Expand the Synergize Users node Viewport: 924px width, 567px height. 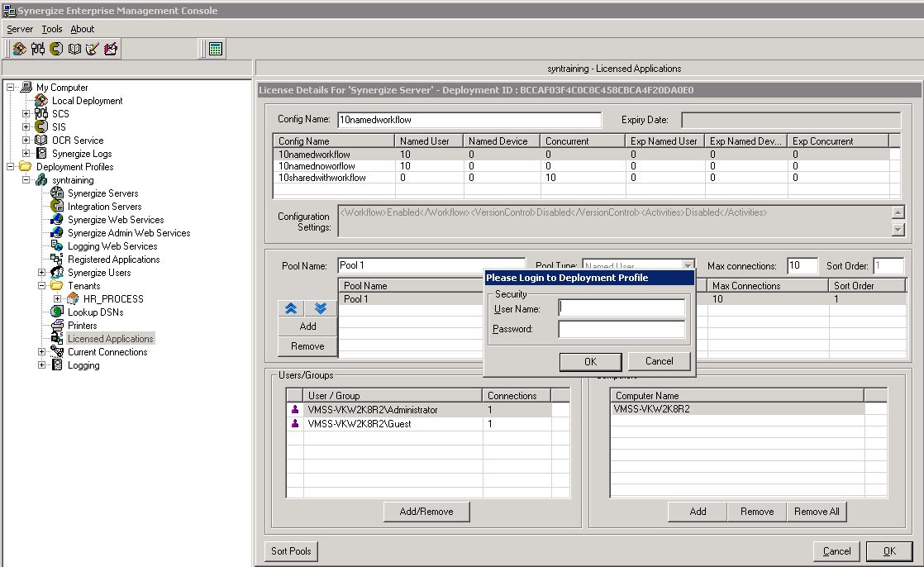pos(42,272)
